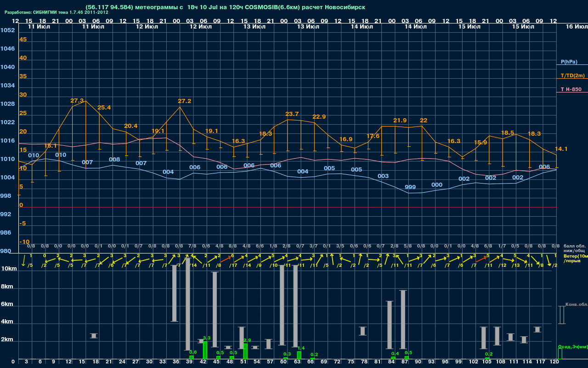Click forecast hour 105 on the bottom axis

tap(487, 362)
